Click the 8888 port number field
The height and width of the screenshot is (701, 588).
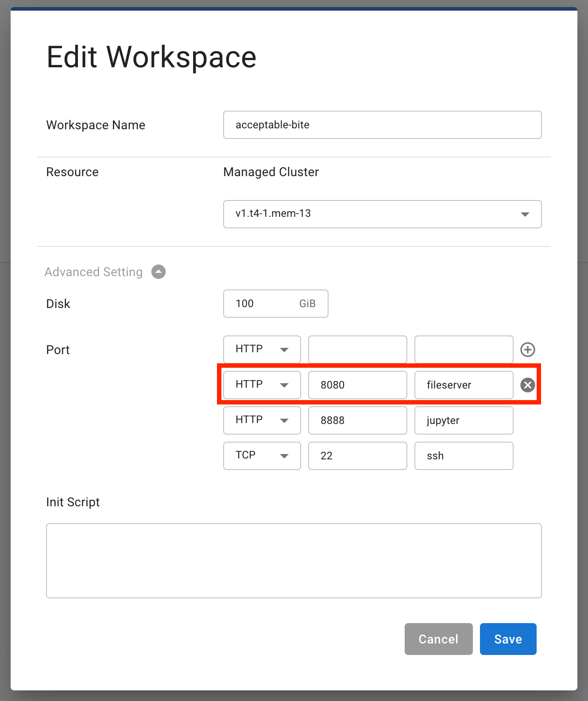coord(357,420)
